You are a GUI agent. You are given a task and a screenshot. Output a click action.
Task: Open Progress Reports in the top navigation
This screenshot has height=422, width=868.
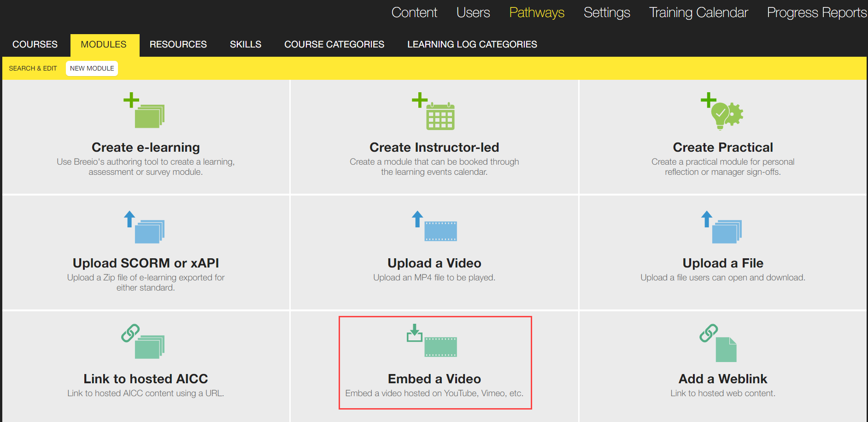tap(817, 12)
